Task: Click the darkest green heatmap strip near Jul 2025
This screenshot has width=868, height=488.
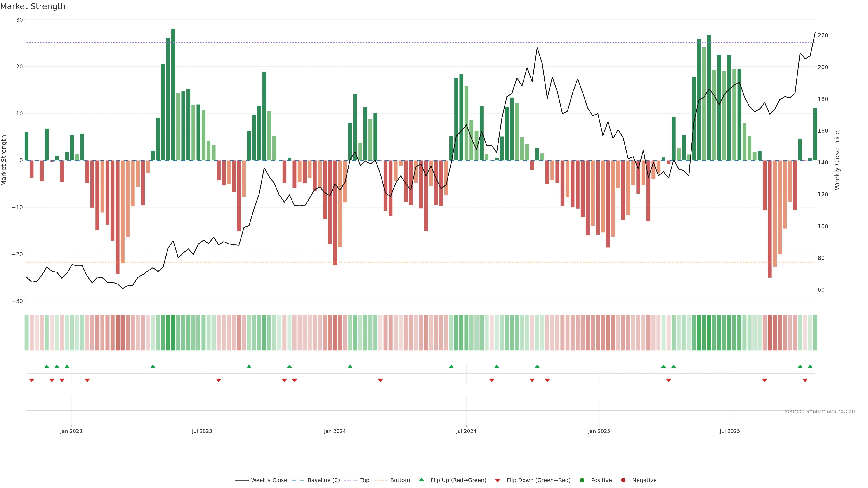Action: click(709, 333)
